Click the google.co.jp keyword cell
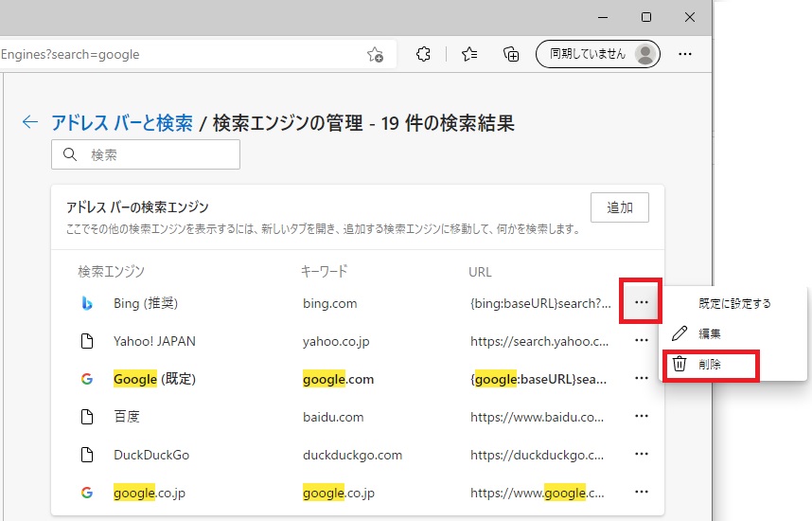 coord(338,493)
